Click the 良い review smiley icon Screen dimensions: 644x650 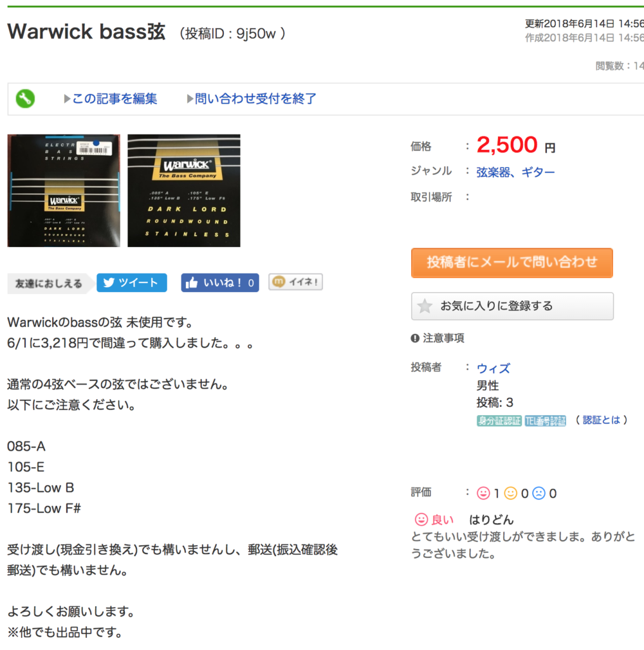coord(421,519)
